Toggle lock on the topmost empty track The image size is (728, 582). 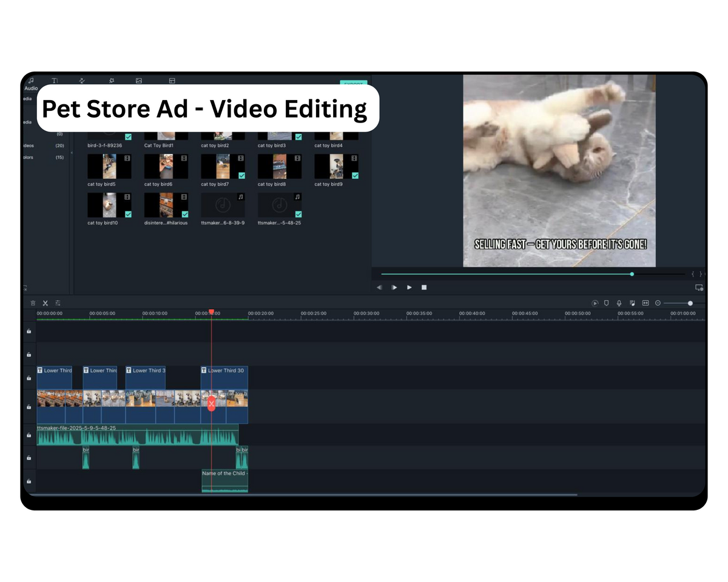[x=29, y=331]
